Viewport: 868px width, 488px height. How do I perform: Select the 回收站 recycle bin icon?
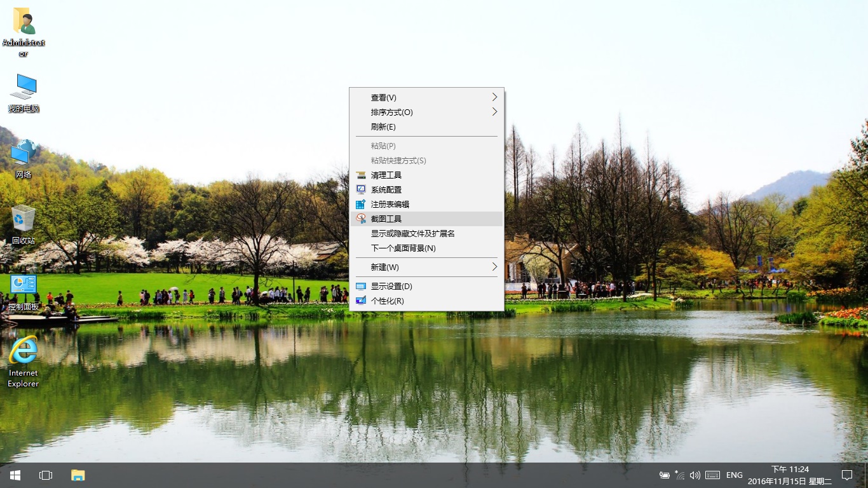point(24,225)
